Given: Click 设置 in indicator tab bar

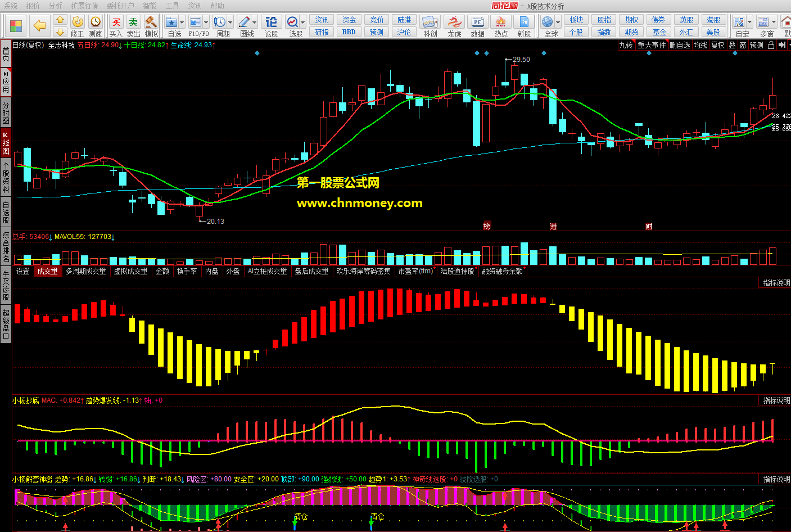Looking at the screenshot, I should tap(23, 271).
